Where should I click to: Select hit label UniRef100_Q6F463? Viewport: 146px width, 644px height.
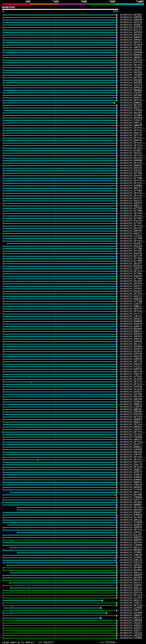[x=131, y=334]
